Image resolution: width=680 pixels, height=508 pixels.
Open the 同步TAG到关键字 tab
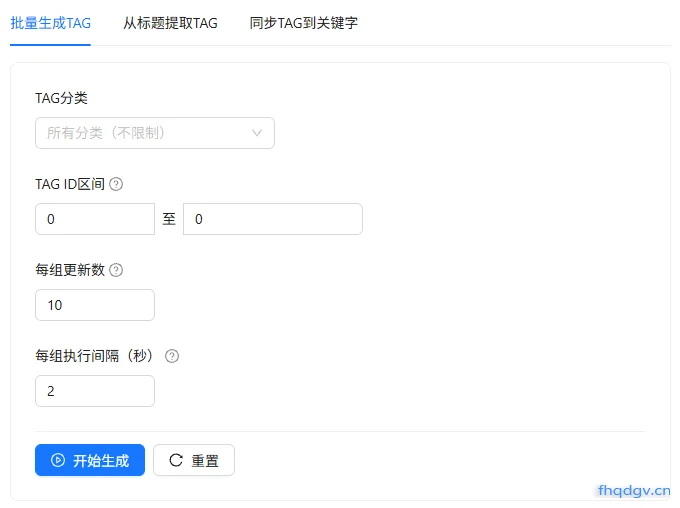coord(304,23)
